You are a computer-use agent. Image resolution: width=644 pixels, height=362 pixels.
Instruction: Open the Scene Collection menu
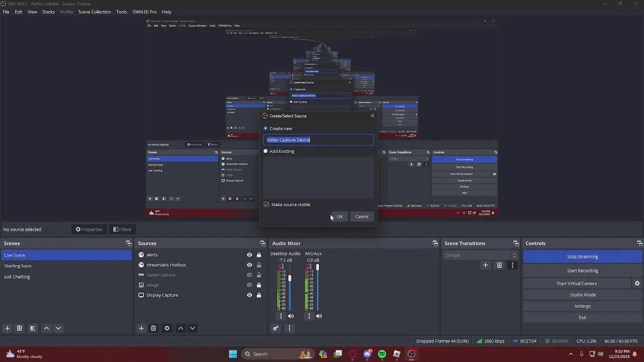[x=94, y=12]
